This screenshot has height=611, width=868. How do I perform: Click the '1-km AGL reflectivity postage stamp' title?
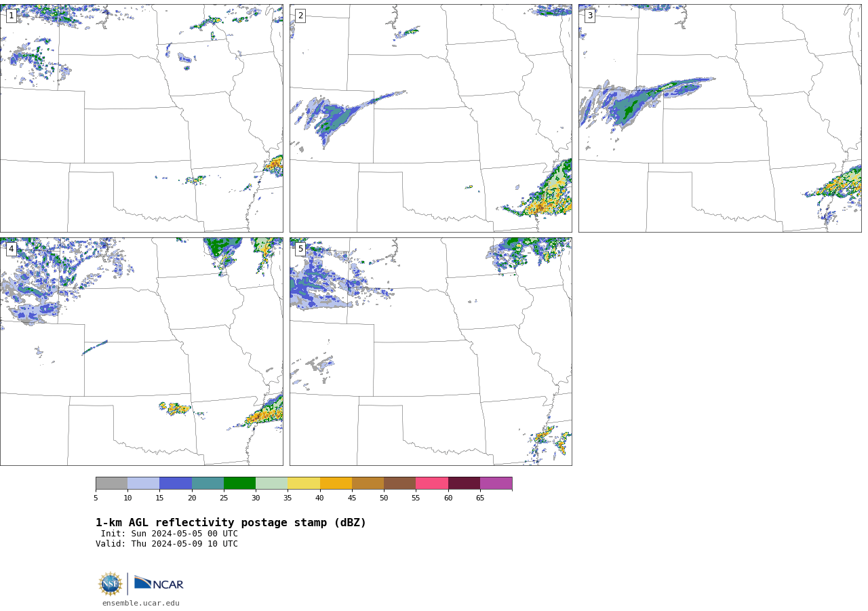[231, 523]
